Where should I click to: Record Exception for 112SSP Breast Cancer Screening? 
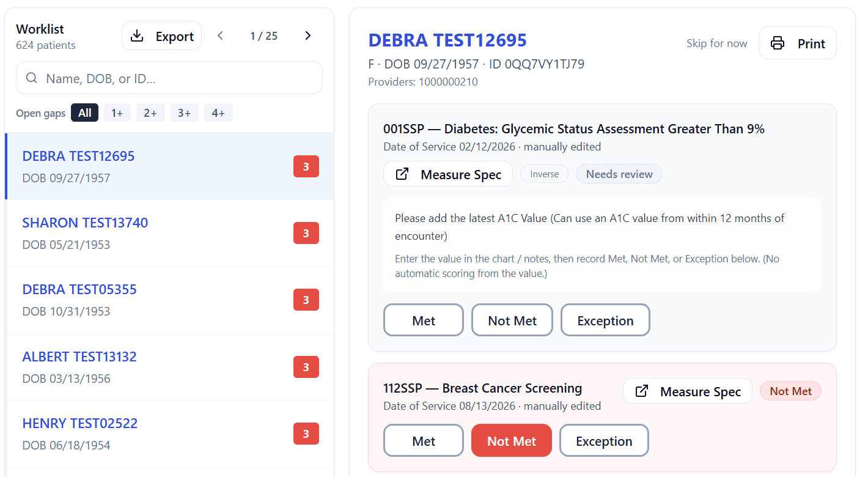(604, 441)
